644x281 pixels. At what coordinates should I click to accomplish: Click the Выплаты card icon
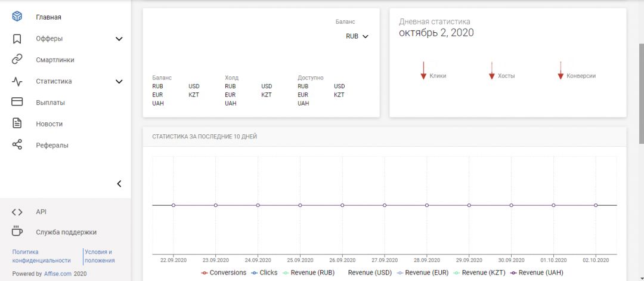pos(17,103)
